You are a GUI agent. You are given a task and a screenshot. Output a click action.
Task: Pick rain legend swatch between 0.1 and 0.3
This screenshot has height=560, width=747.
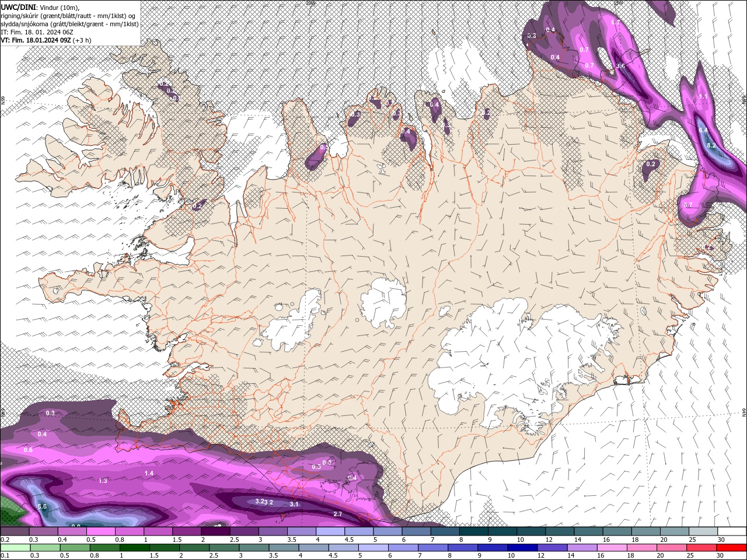point(15,548)
